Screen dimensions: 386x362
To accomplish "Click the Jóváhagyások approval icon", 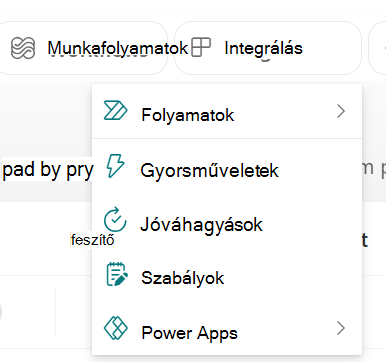I will (115, 220).
